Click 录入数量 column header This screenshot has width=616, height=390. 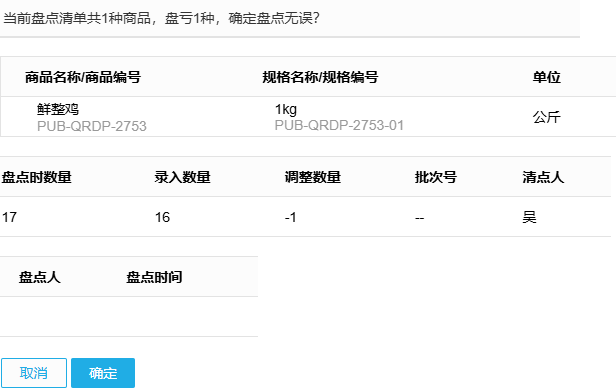(183, 177)
